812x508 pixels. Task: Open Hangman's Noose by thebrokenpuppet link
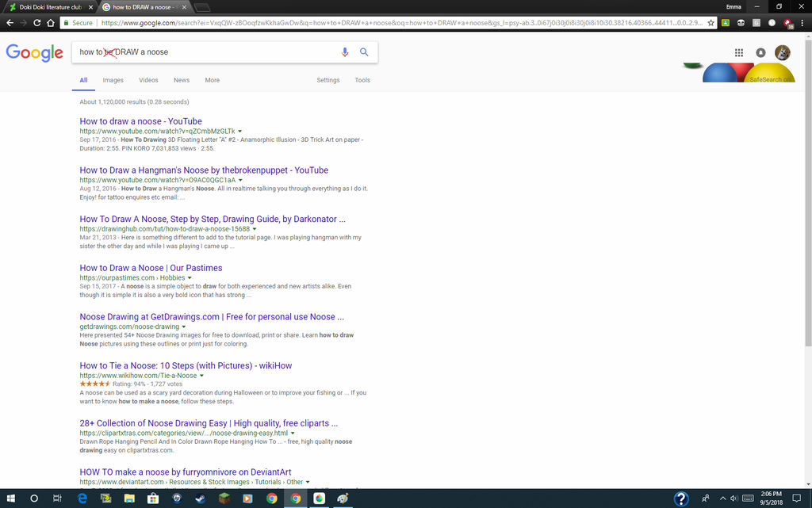click(204, 170)
